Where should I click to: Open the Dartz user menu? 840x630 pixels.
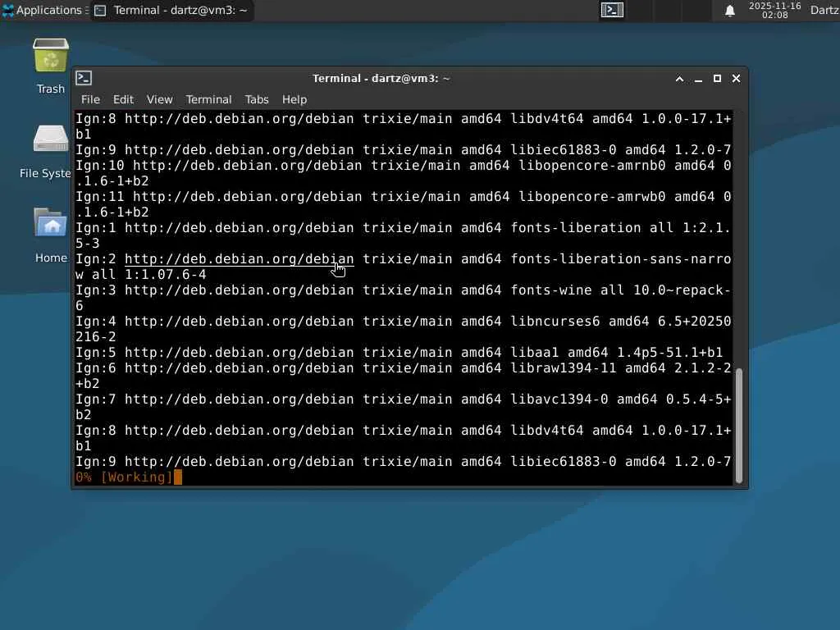click(x=824, y=10)
